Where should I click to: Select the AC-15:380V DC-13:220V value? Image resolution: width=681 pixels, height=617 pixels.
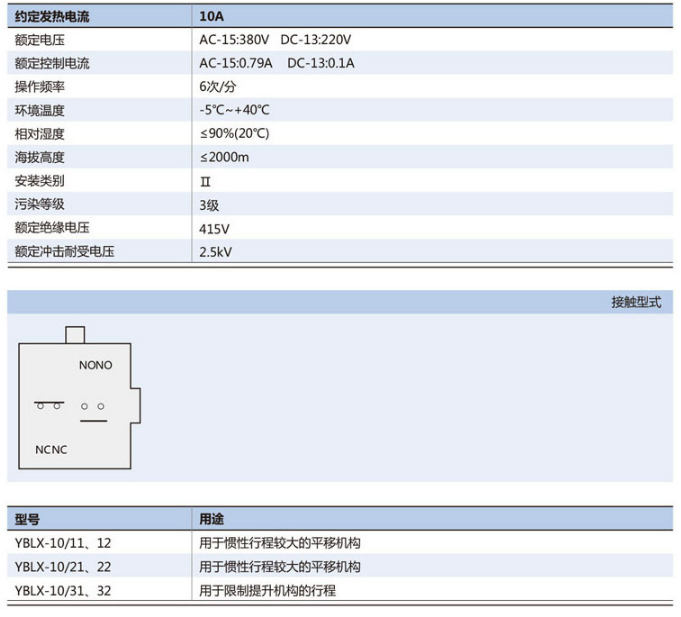pos(275,40)
